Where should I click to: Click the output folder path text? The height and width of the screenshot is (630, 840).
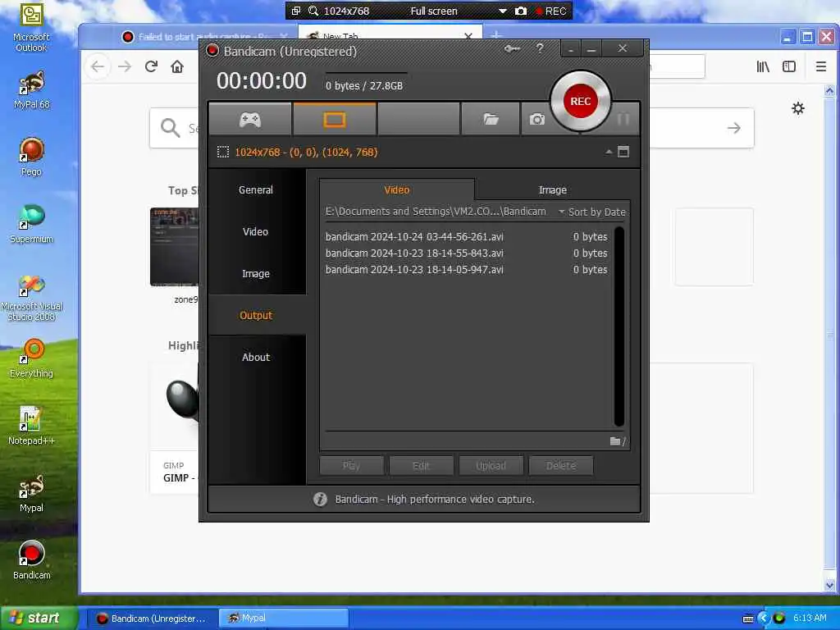point(436,212)
